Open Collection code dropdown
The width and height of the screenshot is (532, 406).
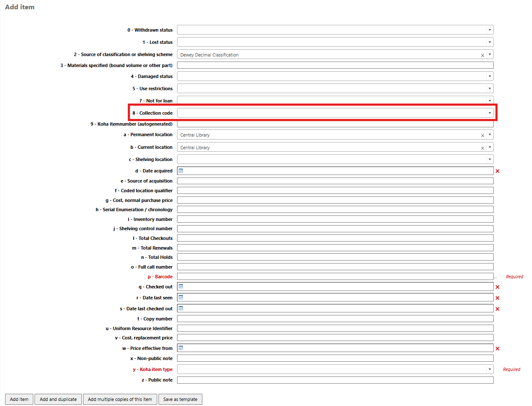(335, 113)
